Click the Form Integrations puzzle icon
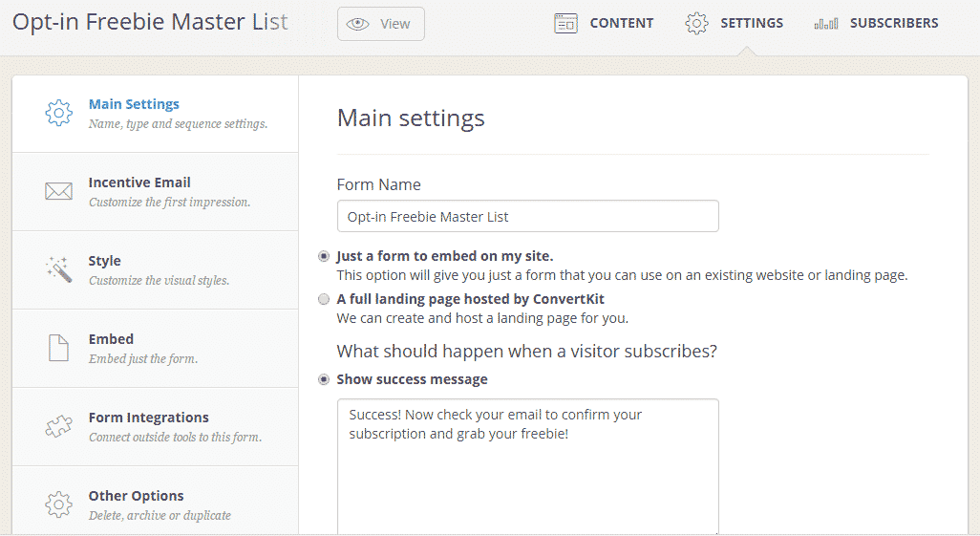The height and width of the screenshot is (536, 980). (x=59, y=426)
